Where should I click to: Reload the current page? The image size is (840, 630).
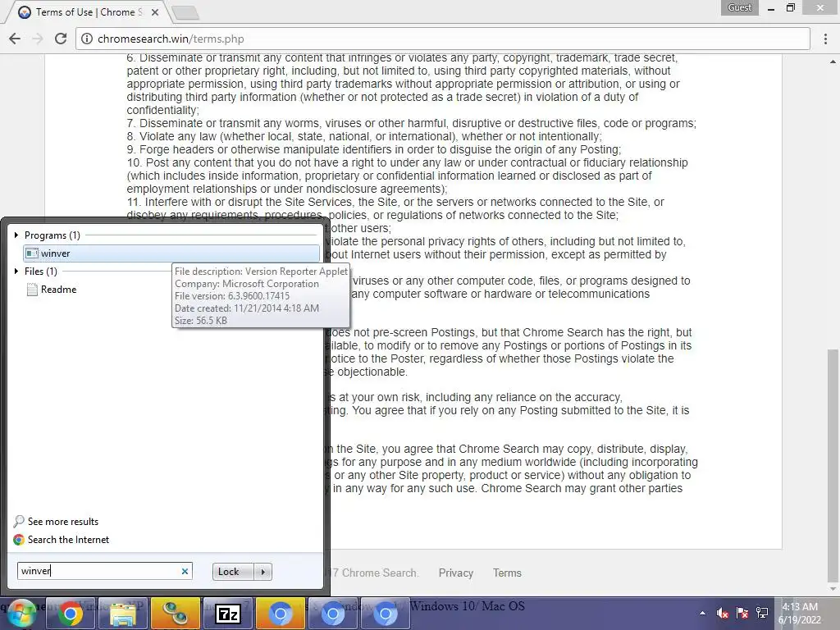[x=61, y=39]
